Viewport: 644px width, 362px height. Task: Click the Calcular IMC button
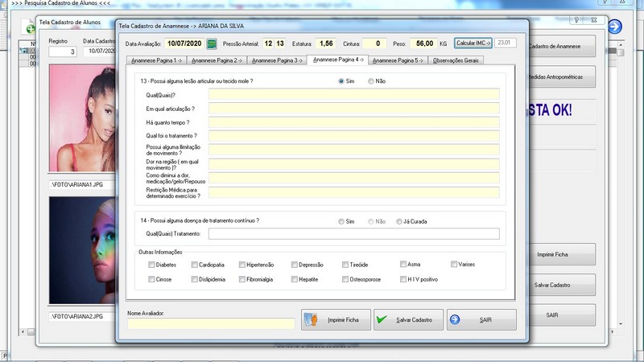[x=473, y=43]
